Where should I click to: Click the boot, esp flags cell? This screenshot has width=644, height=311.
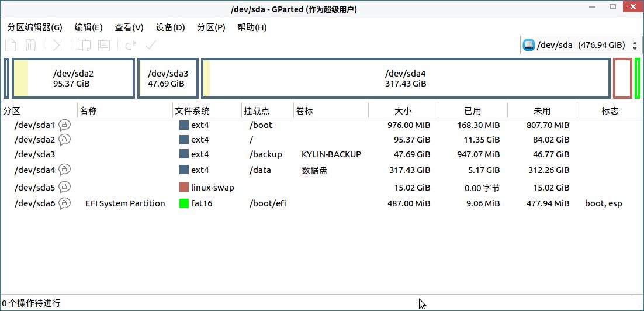click(x=603, y=203)
